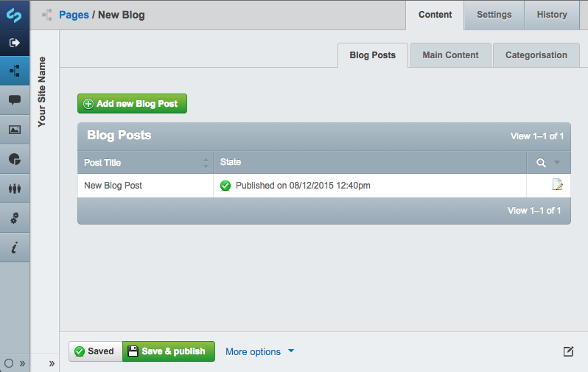
Task: Select the Blog Posts tab
Action: pos(372,55)
